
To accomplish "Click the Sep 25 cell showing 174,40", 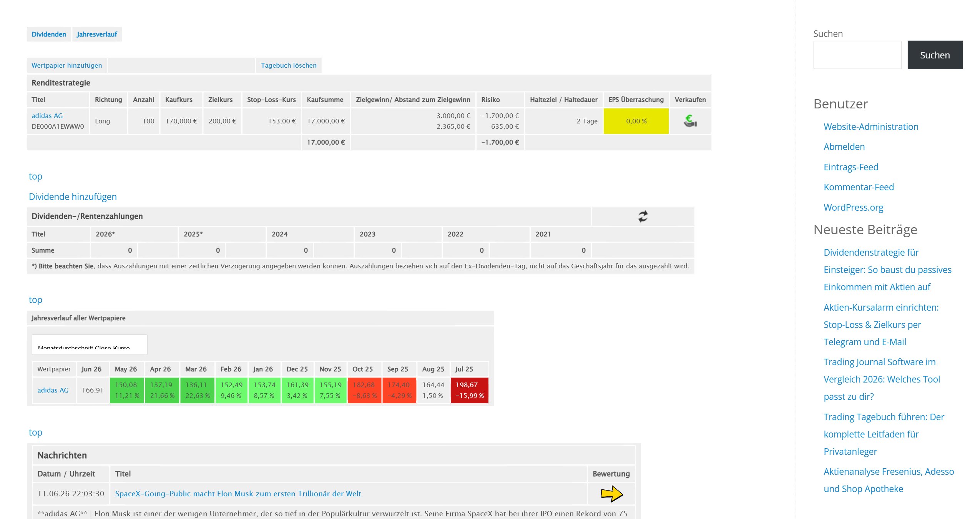I will pyautogui.click(x=399, y=390).
